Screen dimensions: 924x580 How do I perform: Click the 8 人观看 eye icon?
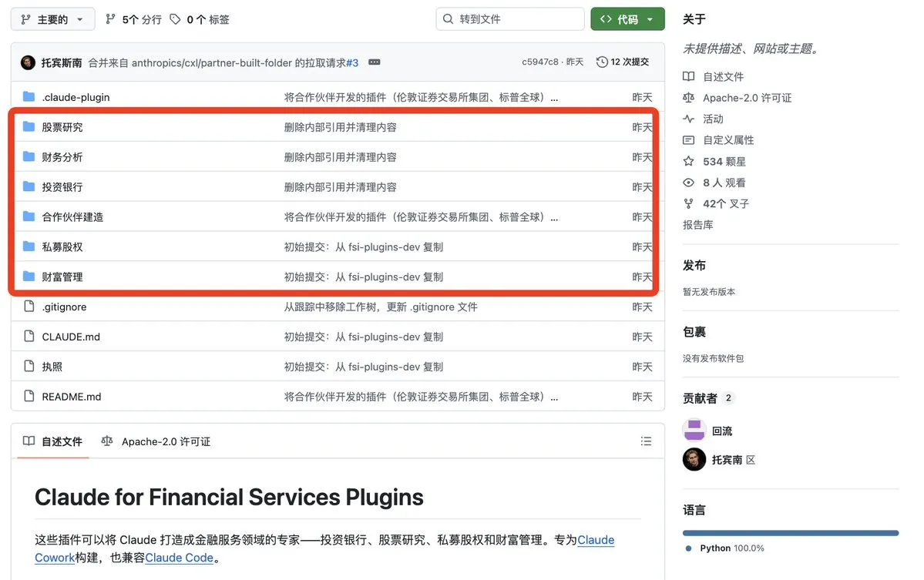pos(689,183)
